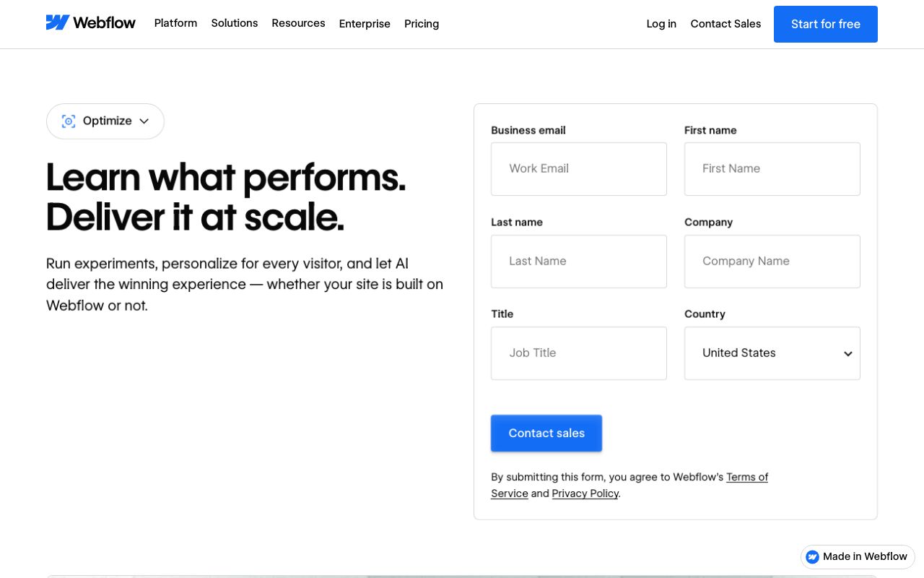924x578 pixels.
Task: Open the Privacy Policy link
Action: (x=585, y=493)
